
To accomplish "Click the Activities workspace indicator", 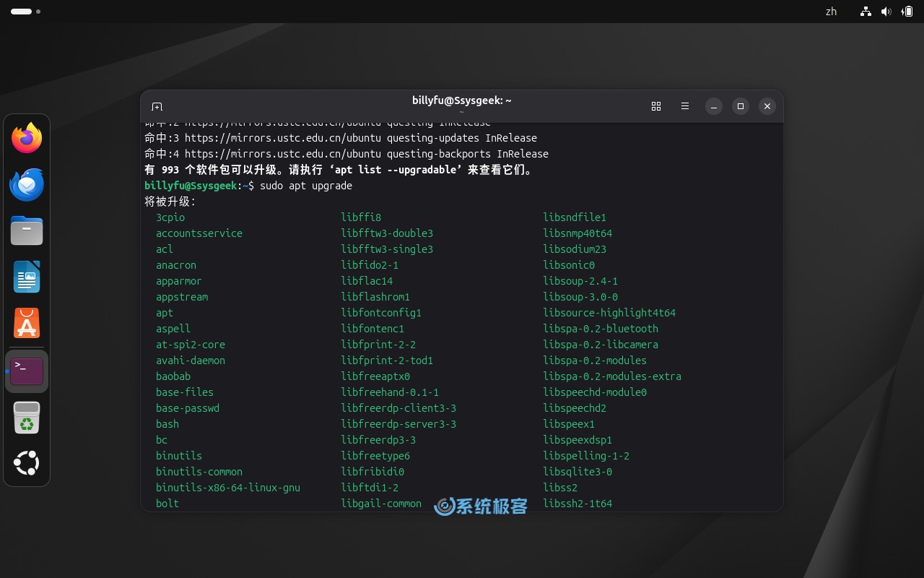I will [22, 12].
